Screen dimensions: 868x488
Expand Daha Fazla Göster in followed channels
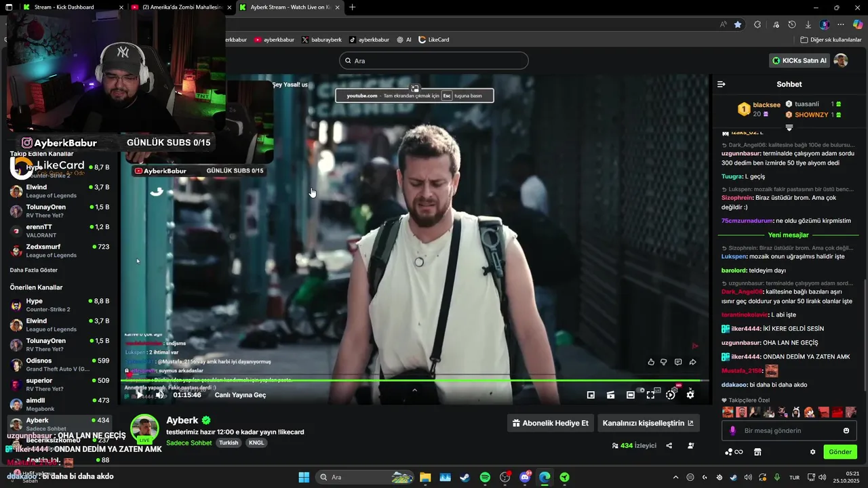click(34, 270)
